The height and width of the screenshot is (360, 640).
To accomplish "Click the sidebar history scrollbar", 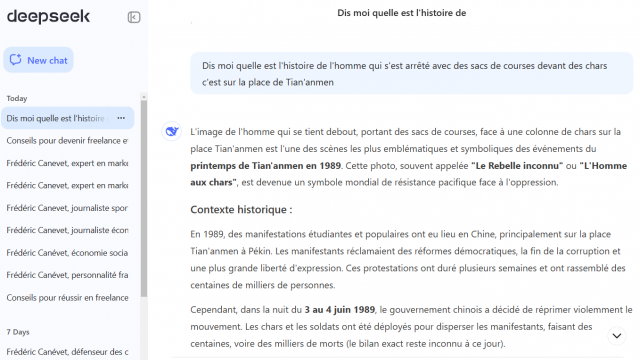I will click(x=144, y=198).
